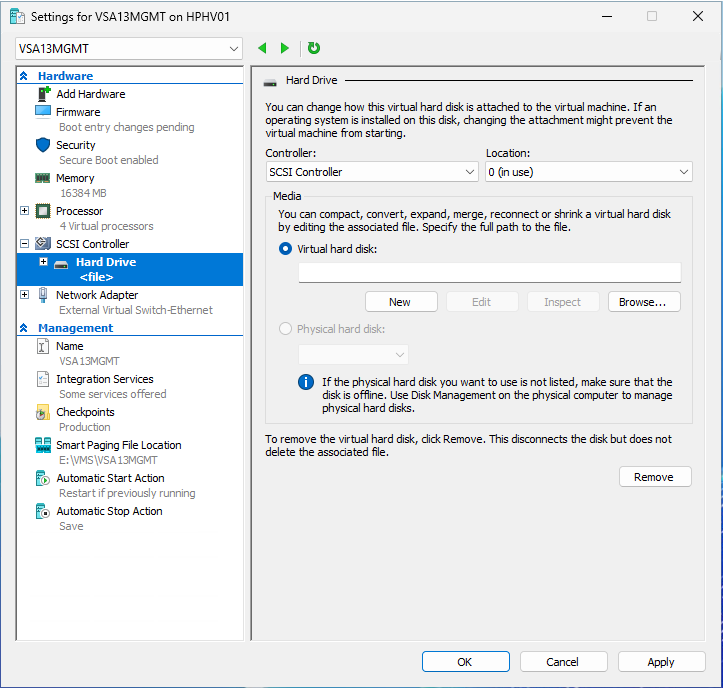Open the VSA13MGMT virtual machine selector
Image resolution: width=723 pixels, height=688 pixels.
pos(129,48)
